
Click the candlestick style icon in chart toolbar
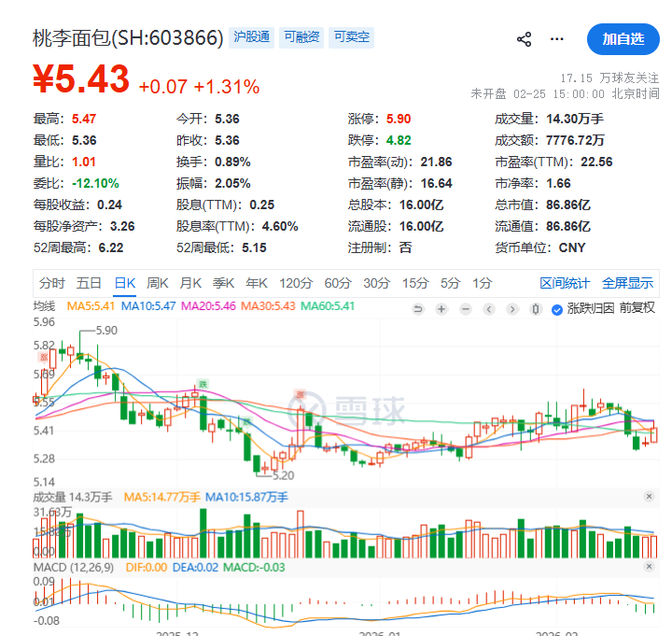pos(535,309)
